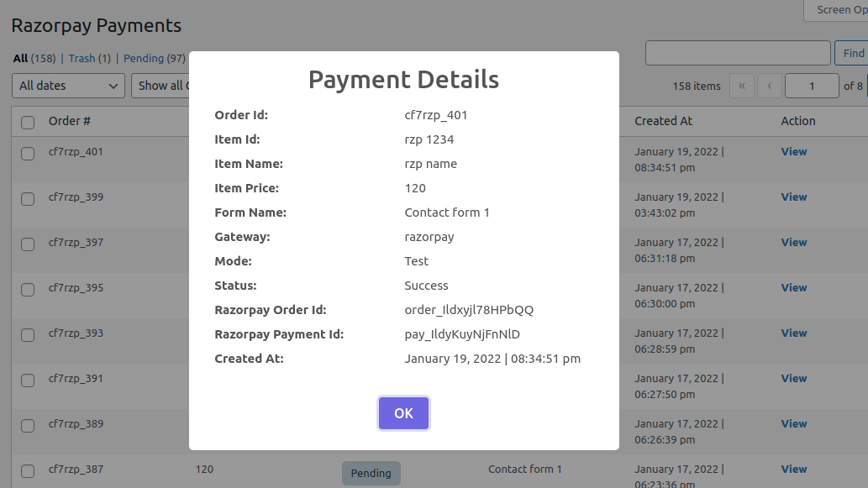Tick the checkbox for order cf7rzp_393

pyautogui.click(x=28, y=335)
